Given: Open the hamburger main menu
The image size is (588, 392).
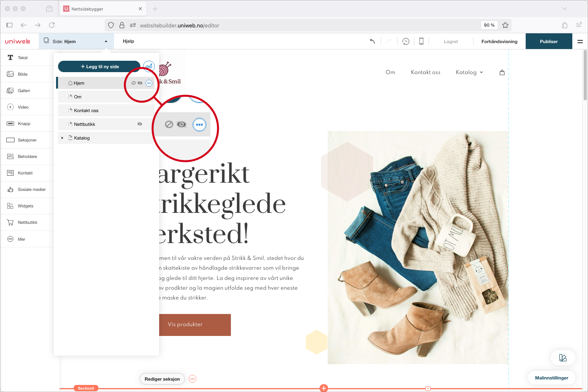Looking at the screenshot, I should (x=580, y=41).
